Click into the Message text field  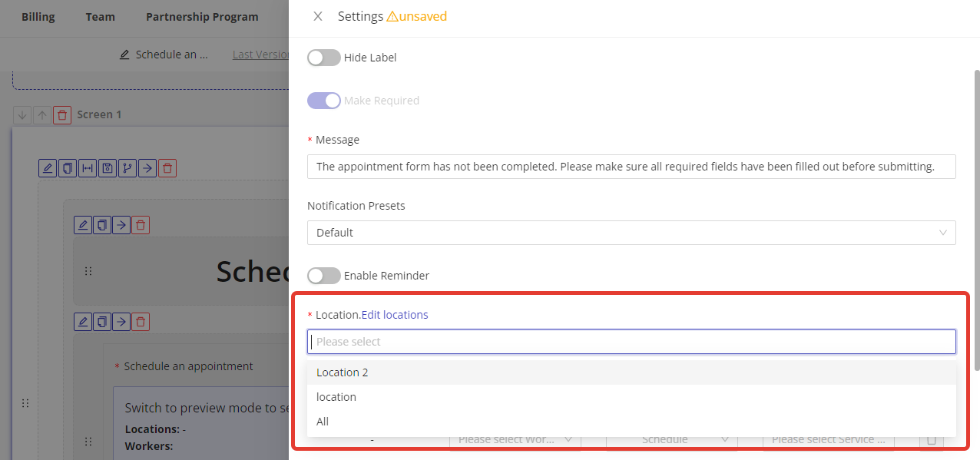[x=631, y=167]
